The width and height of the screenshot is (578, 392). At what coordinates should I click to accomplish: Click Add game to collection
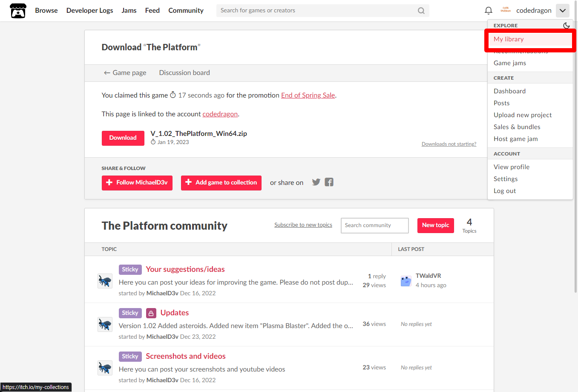(x=221, y=183)
